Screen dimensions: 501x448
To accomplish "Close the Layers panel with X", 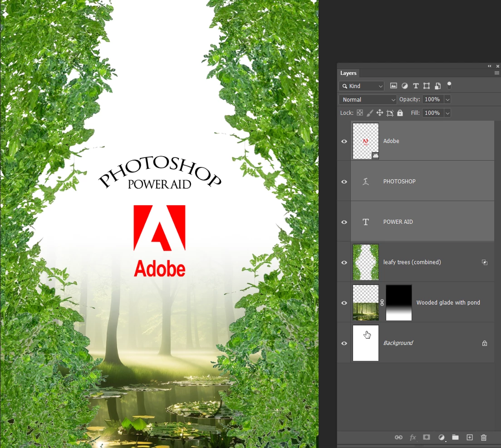I will coord(497,66).
